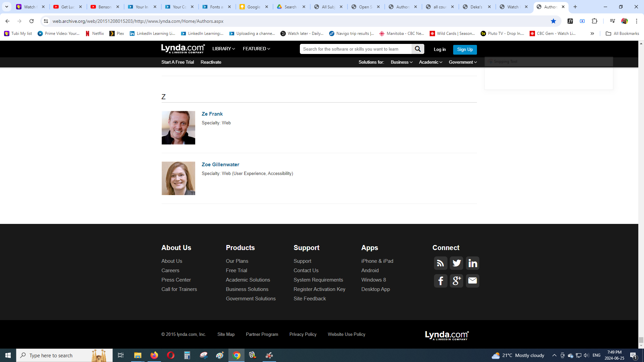Open the Business solutions dropdown
The image size is (644, 362).
pyautogui.click(x=401, y=62)
